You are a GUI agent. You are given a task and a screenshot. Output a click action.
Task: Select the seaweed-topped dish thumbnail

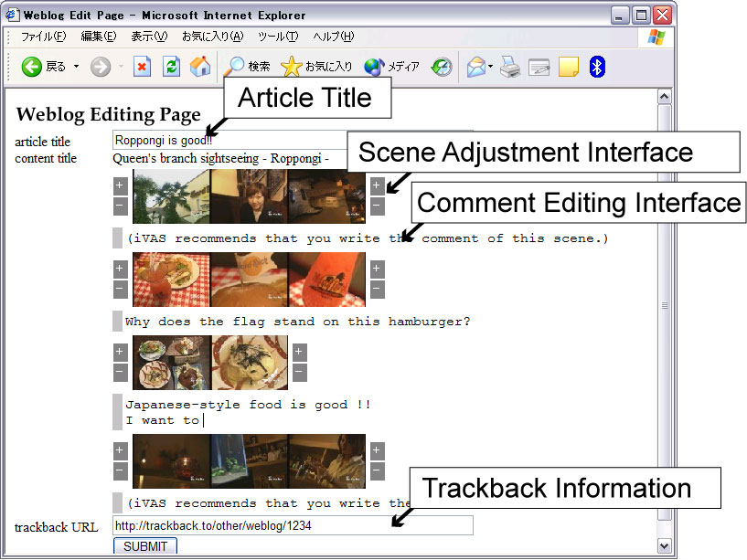click(x=250, y=363)
